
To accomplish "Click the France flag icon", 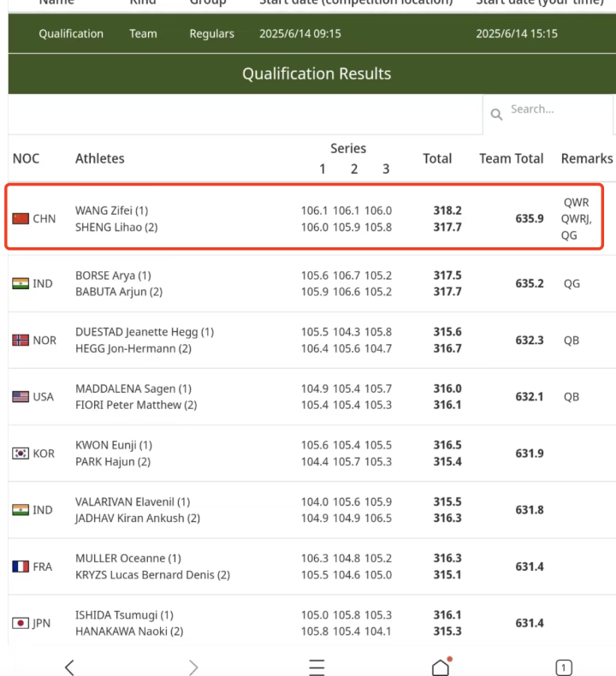I will coord(21,566).
